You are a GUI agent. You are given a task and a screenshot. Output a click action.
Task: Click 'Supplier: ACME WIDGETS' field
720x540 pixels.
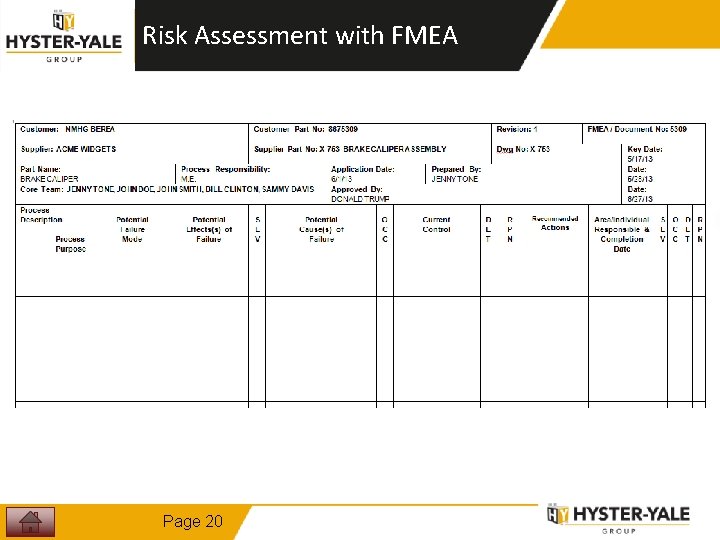[68, 149]
